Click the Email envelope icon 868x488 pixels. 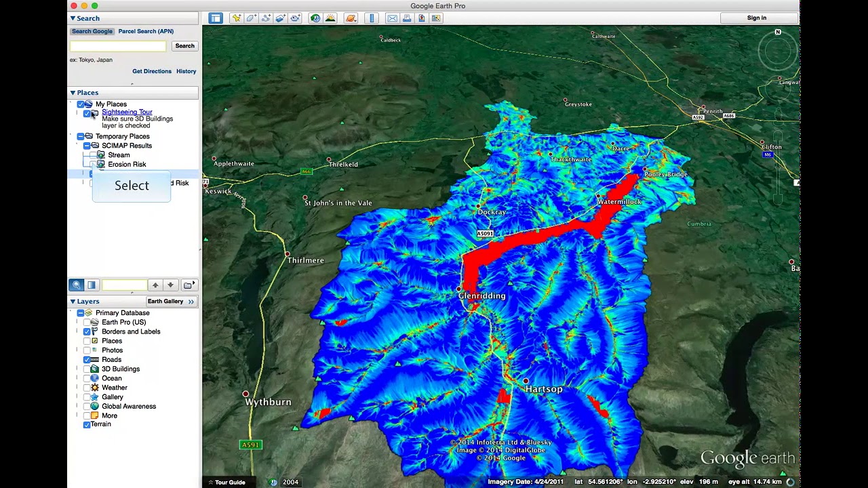[x=392, y=18]
